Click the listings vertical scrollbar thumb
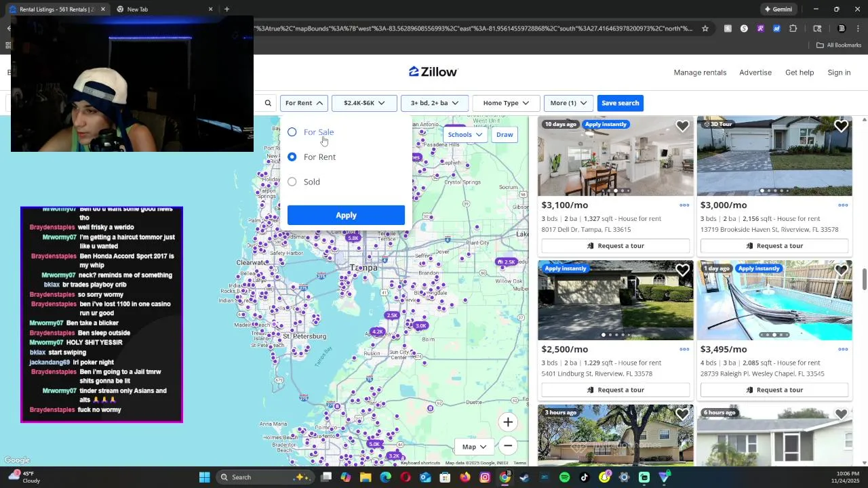This screenshot has width=868, height=488. [864, 279]
